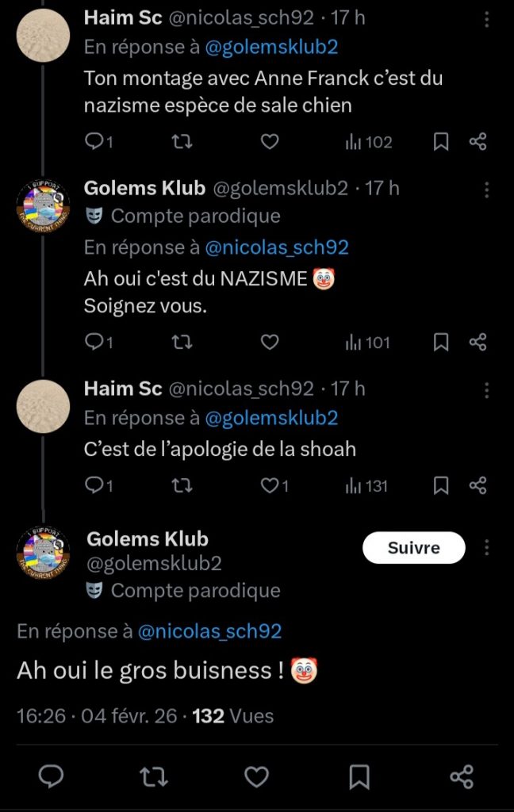Reply to the "apologie de la shoah" tweet
Screen dimensions: 514x812
(x=94, y=485)
